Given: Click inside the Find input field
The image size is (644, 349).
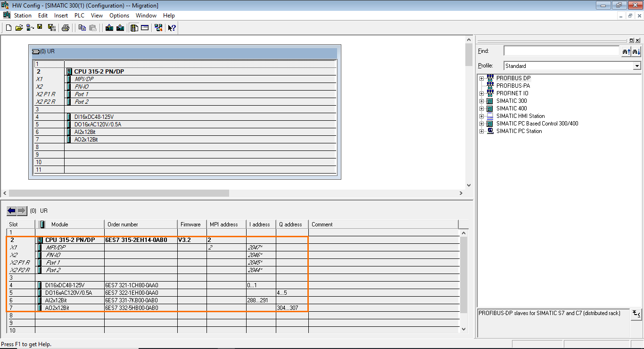Looking at the screenshot, I should (561, 50).
